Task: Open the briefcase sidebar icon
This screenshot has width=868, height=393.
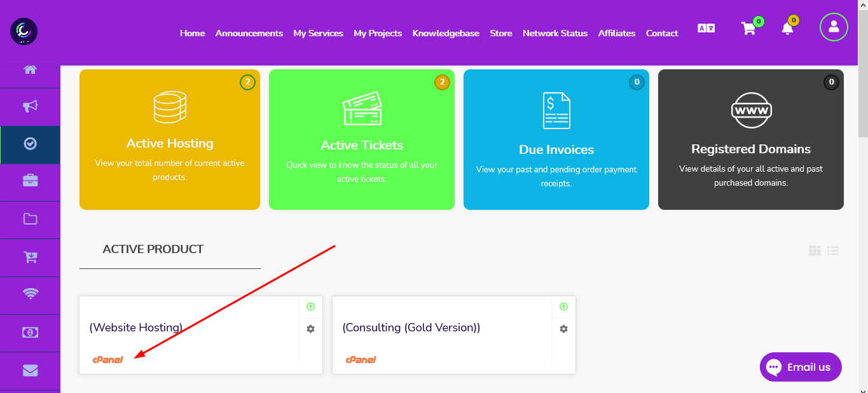Action: pos(30,181)
